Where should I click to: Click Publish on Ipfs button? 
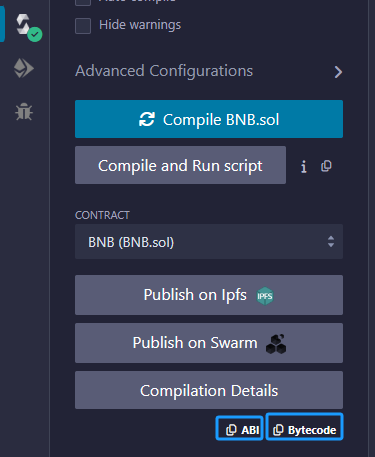pos(209,295)
